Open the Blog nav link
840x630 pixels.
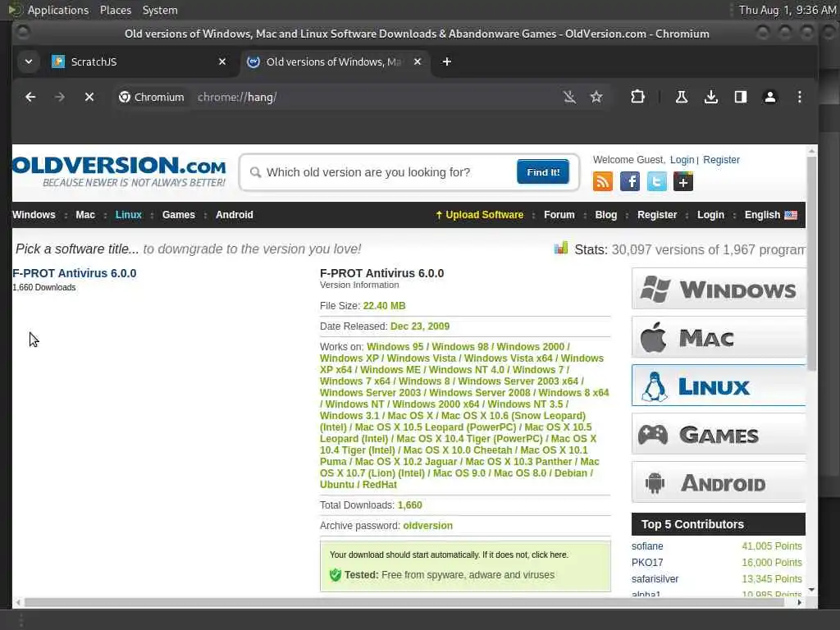point(606,215)
